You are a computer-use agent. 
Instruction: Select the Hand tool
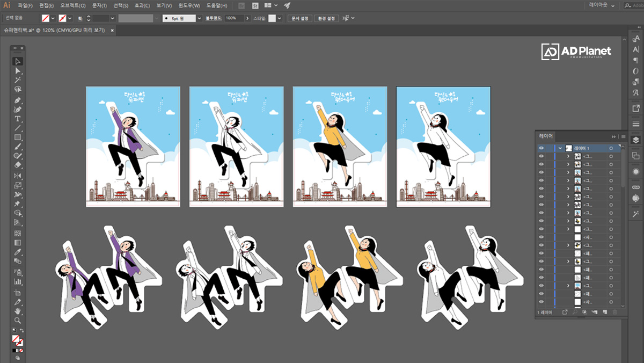[x=18, y=311]
